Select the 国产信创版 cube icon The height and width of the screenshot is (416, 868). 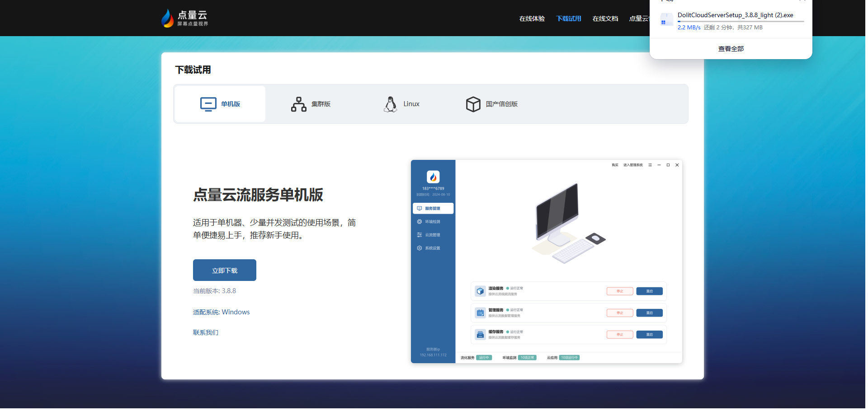tap(473, 104)
